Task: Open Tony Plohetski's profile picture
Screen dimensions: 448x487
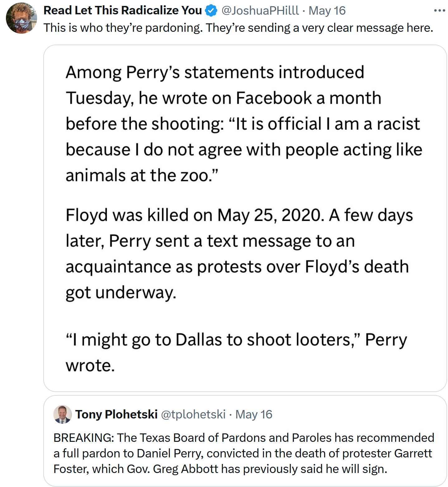Action: coord(62,414)
